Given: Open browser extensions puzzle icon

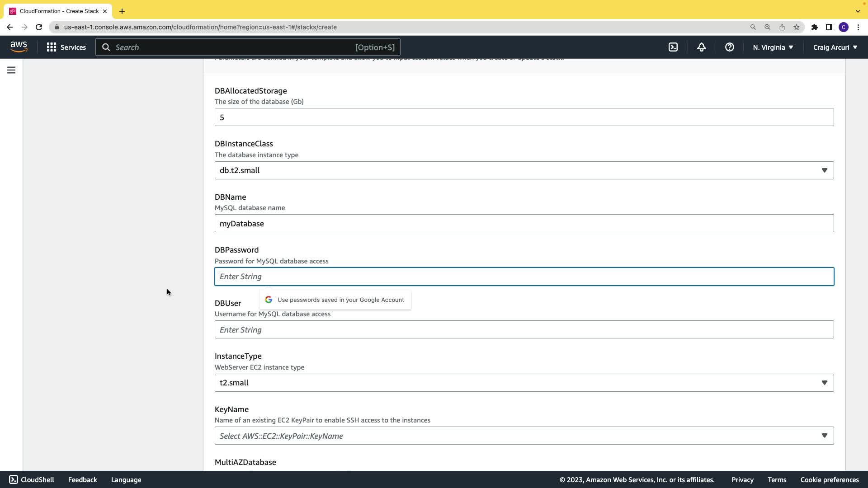Looking at the screenshot, I should (814, 27).
